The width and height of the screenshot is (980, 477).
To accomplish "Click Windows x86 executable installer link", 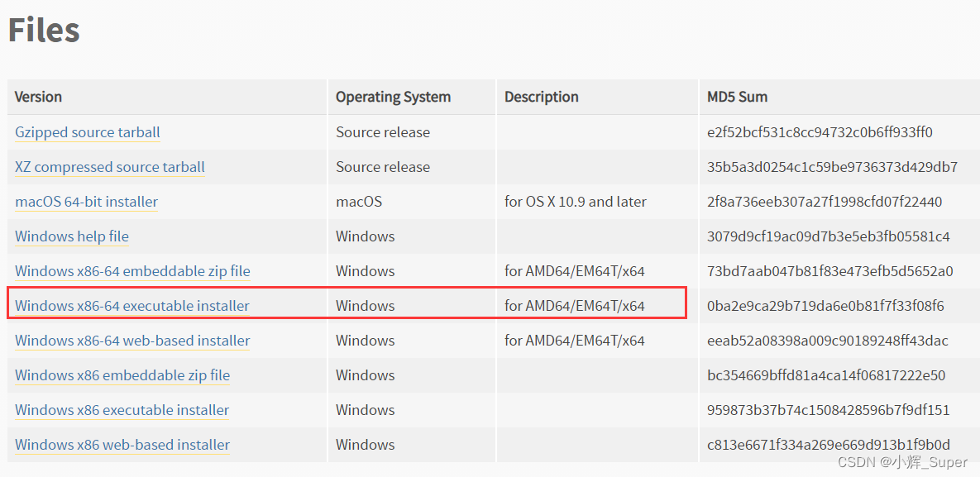I will (x=122, y=410).
